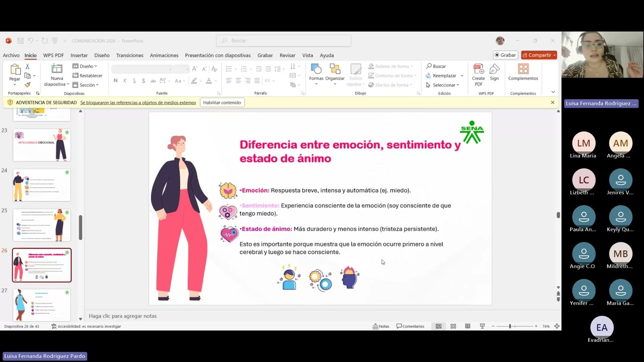644x362 pixels.
Task: Click the notes field to add notes
Action: coord(322,316)
